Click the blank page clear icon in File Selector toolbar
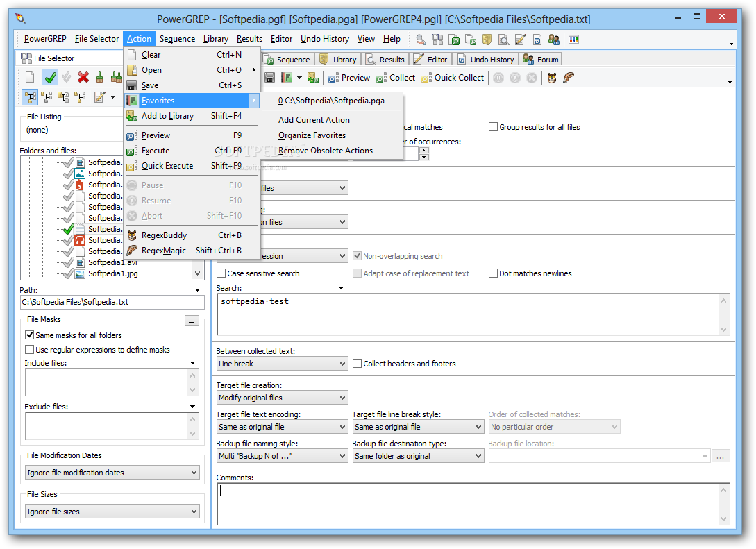This screenshot has width=756, height=549. coord(30,77)
